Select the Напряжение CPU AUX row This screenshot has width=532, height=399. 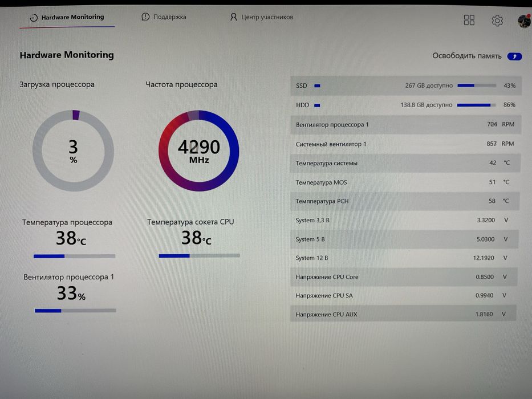click(403, 314)
